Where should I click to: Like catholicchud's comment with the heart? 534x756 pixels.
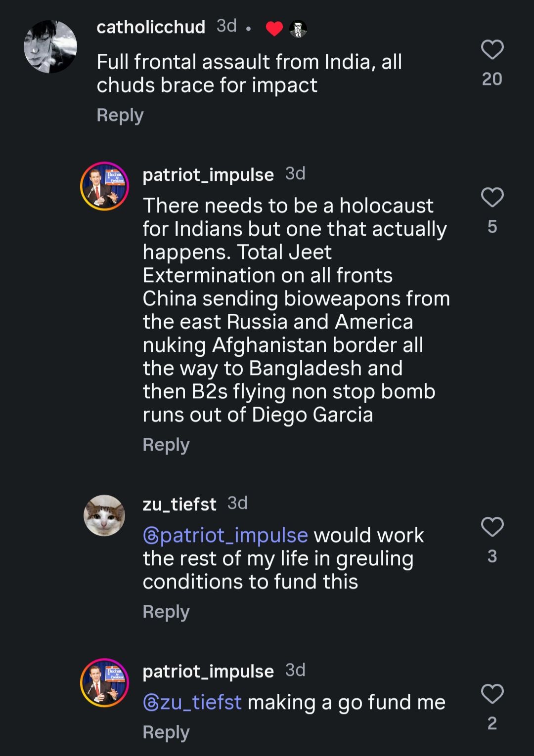point(492,50)
